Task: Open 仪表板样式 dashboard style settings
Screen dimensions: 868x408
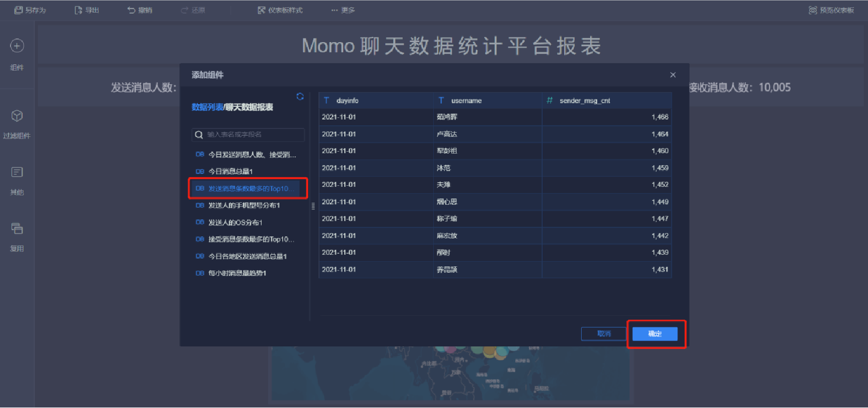Action: pyautogui.click(x=280, y=10)
